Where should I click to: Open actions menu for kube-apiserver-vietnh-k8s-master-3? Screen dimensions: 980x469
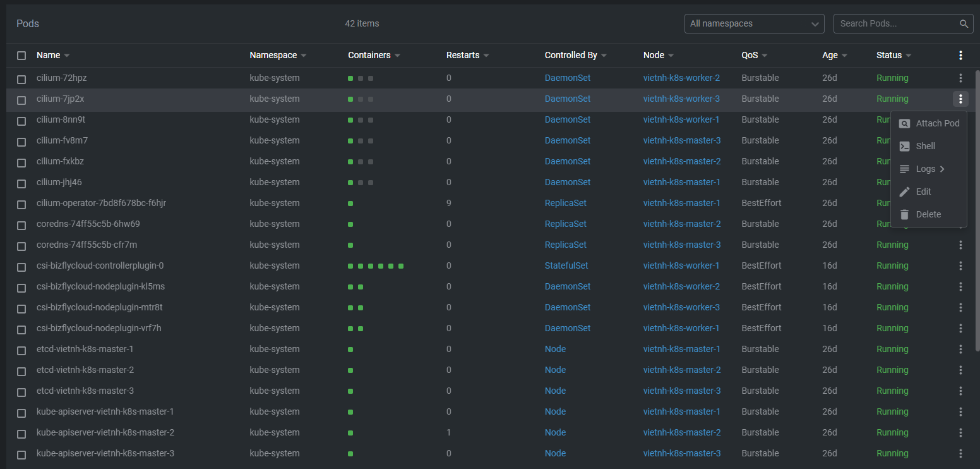click(960, 454)
